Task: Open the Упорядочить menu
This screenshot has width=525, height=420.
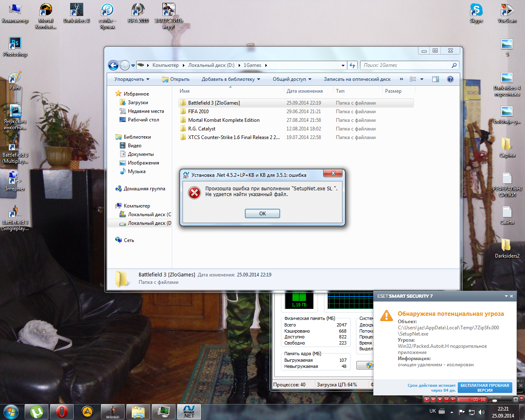Action: point(132,79)
